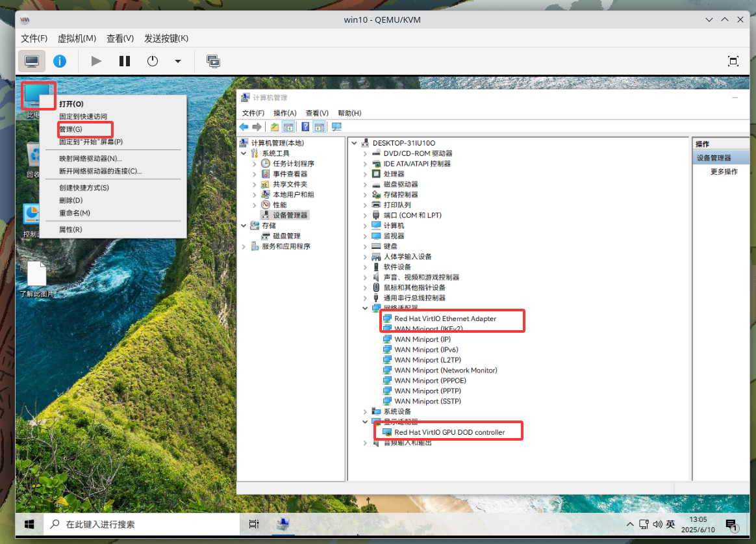
Task: Switch the VM viewer to fullscreen
Action: 733,61
